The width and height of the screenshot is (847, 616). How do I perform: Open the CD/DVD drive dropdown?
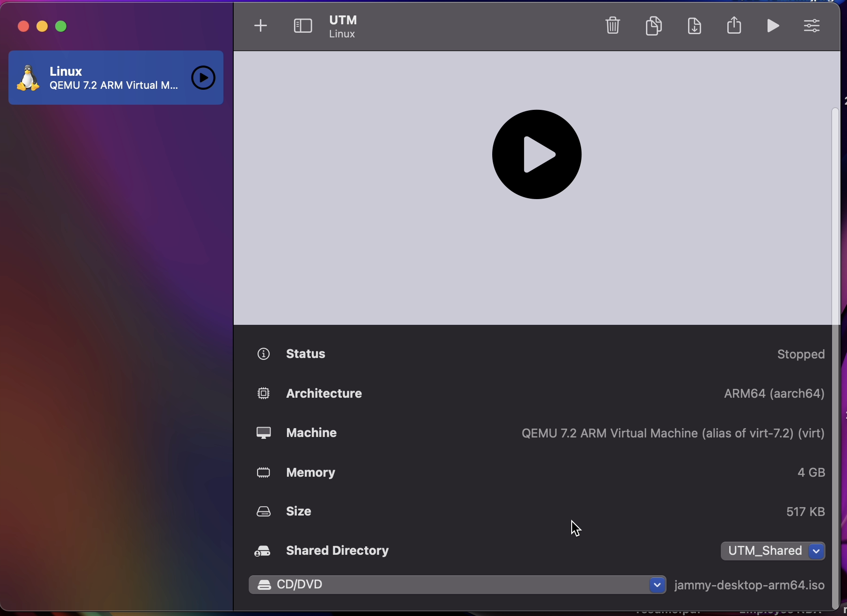pyautogui.click(x=458, y=585)
